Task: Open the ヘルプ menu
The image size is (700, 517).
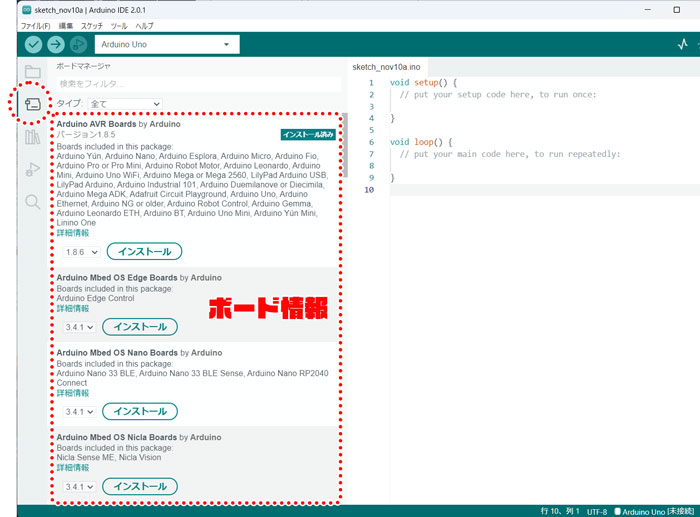Action: tap(144, 26)
